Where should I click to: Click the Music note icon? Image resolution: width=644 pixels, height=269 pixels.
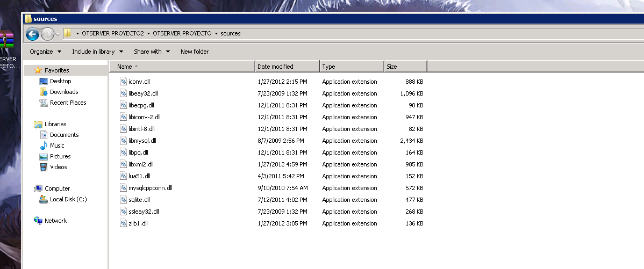click(x=44, y=146)
